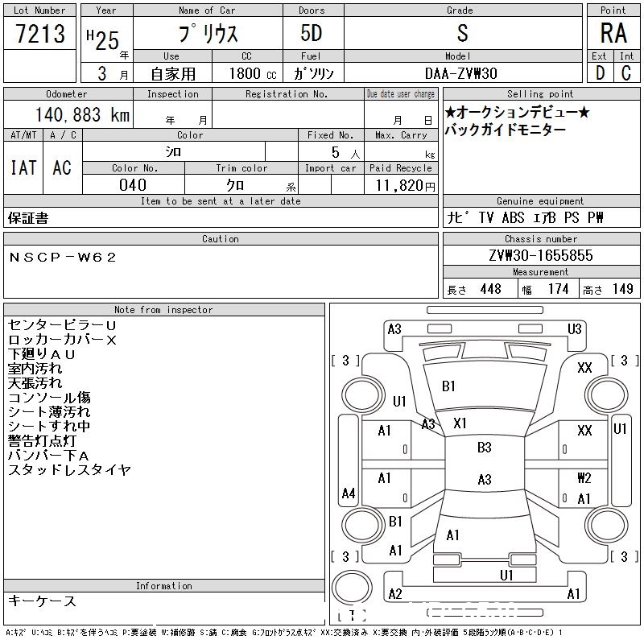644x644 pixels.
Task: Click the car name "プリウス"
Action: point(208,34)
